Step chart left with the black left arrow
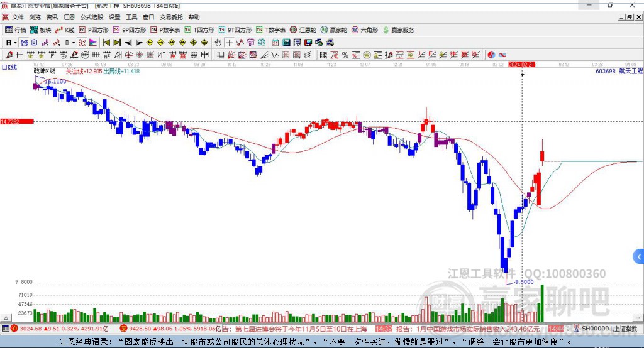Screen dimensions: 644x348 128,42
